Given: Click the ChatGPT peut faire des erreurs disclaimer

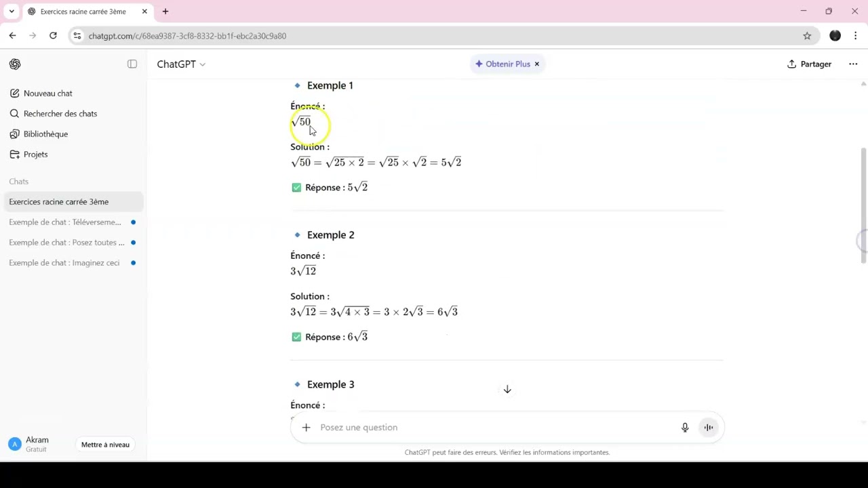Looking at the screenshot, I should [x=507, y=452].
